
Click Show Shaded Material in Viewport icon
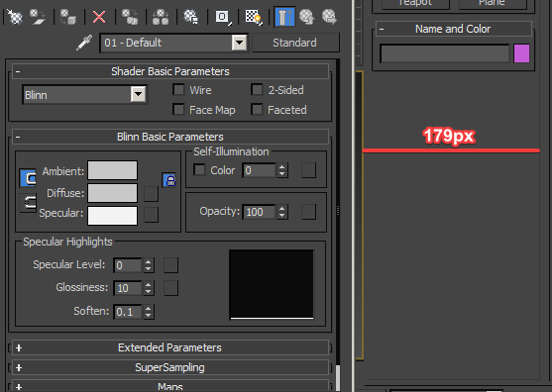point(254,17)
